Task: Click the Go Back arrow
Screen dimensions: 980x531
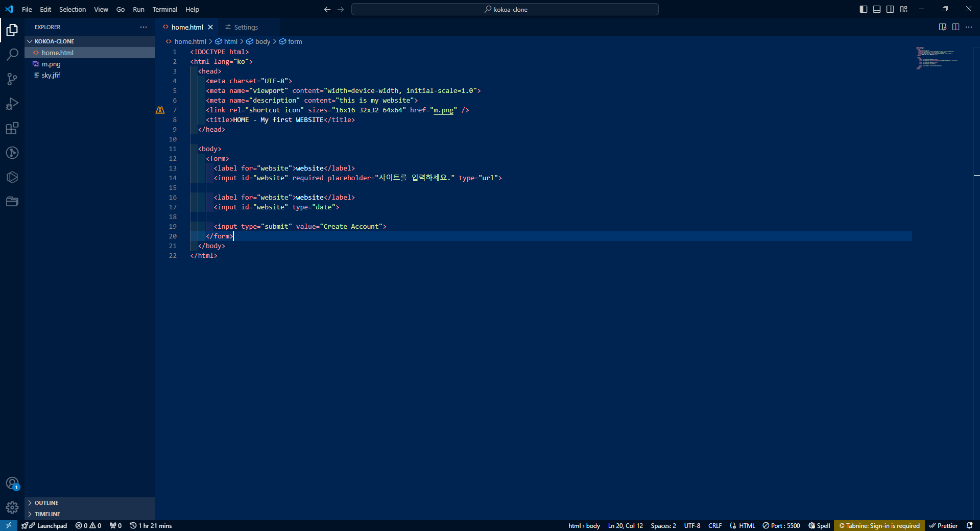Action: point(327,9)
